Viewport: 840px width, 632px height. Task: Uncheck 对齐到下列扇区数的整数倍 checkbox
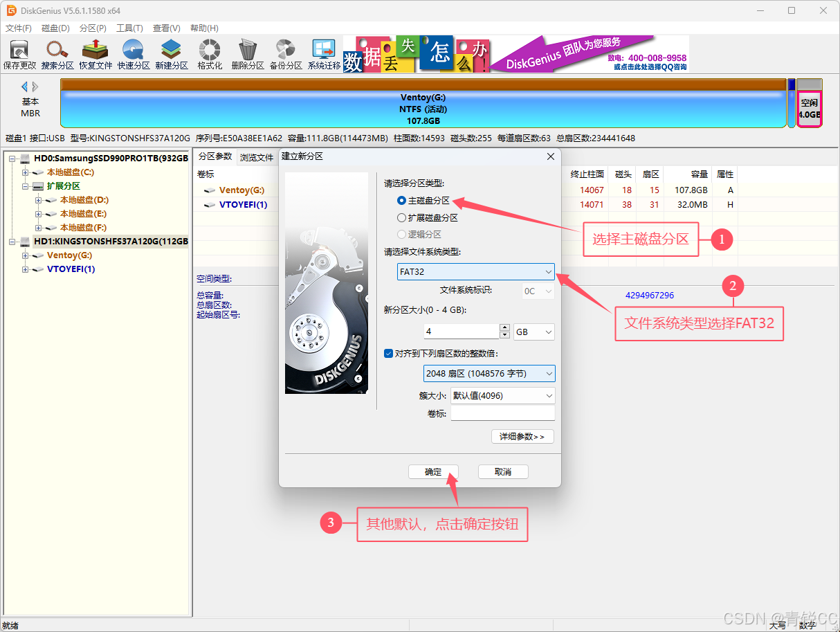click(x=388, y=353)
